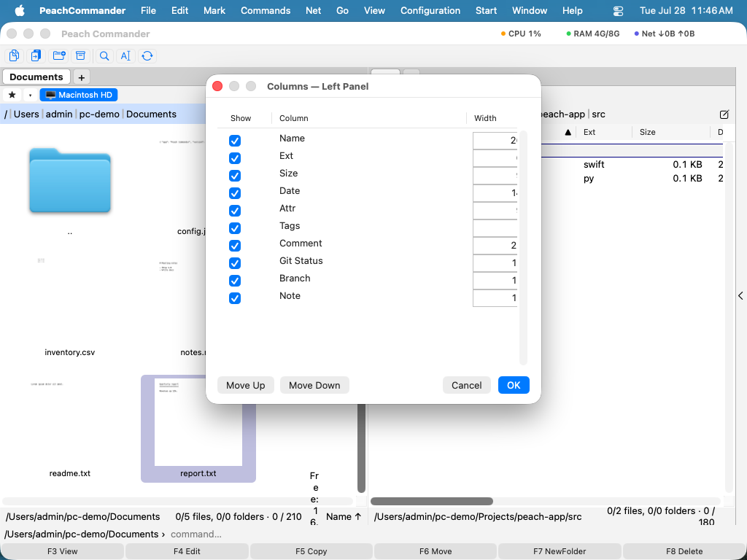The width and height of the screenshot is (747, 560).
Task: Click the sort ascending triangle in right panel header
Action: (x=568, y=133)
